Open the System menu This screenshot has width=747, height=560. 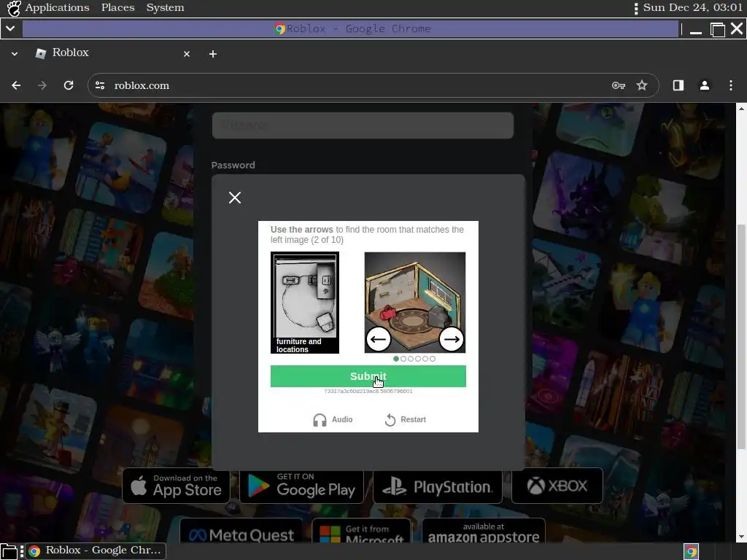[x=165, y=7]
